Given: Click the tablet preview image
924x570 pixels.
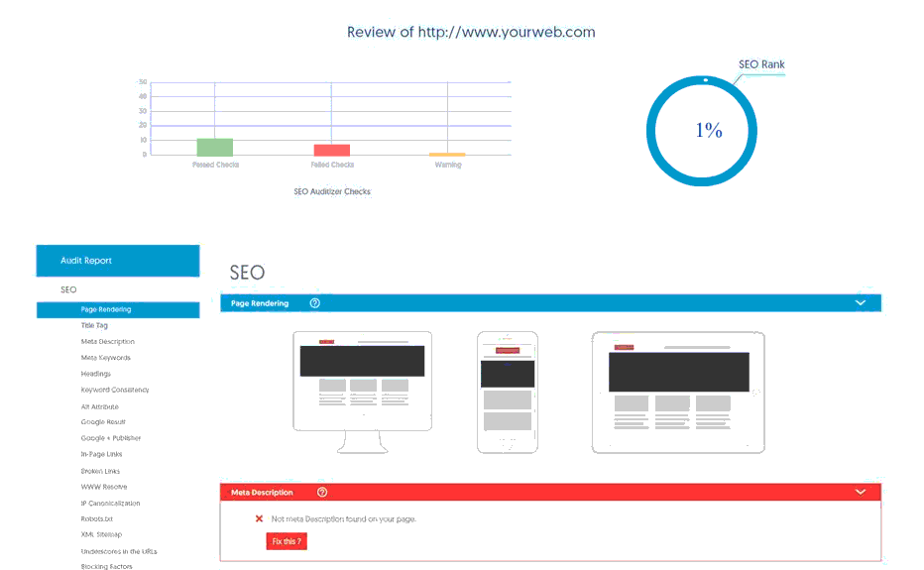Looking at the screenshot, I should [x=678, y=392].
